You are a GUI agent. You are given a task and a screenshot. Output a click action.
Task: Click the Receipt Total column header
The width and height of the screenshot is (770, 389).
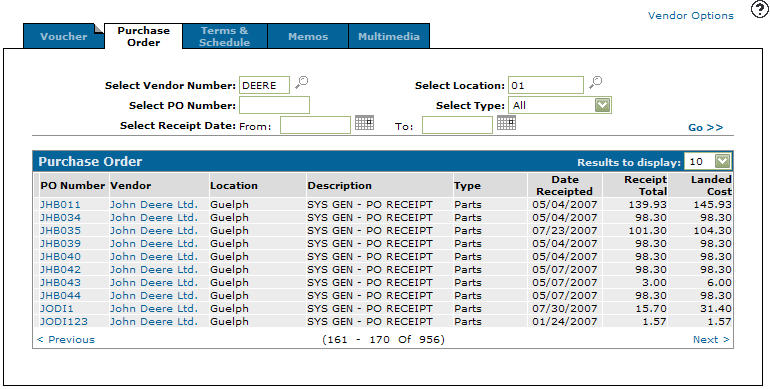(x=645, y=185)
